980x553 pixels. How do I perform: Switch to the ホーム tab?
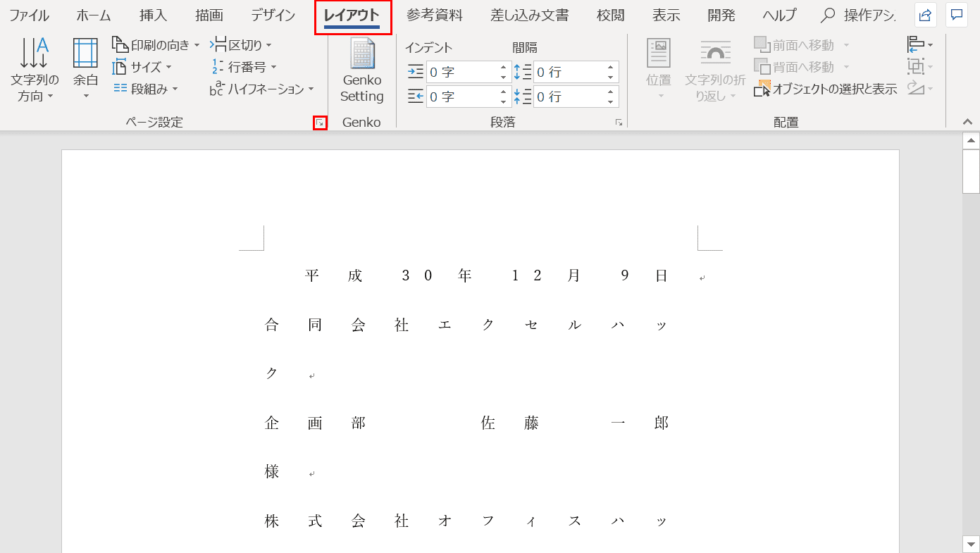pos(93,15)
